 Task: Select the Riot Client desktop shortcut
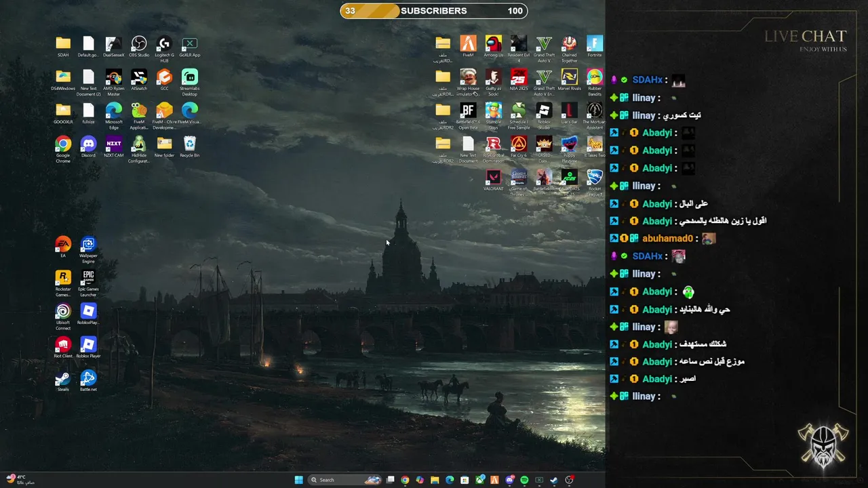(63, 347)
